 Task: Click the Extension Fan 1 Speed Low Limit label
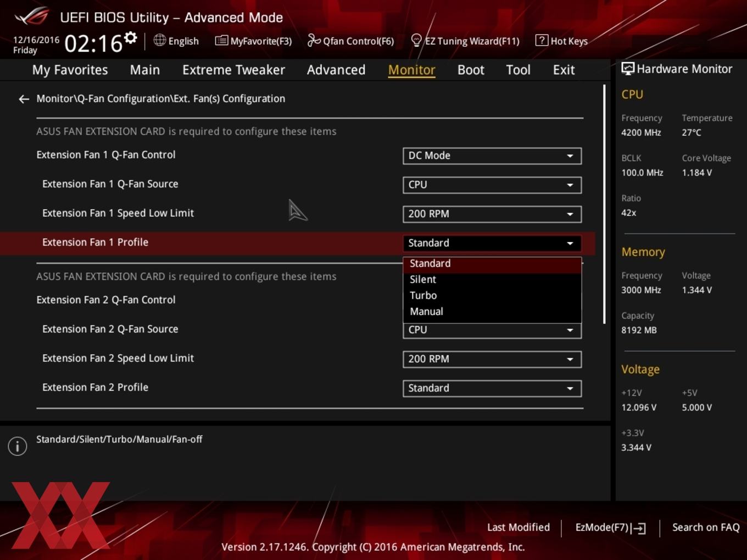click(x=118, y=213)
